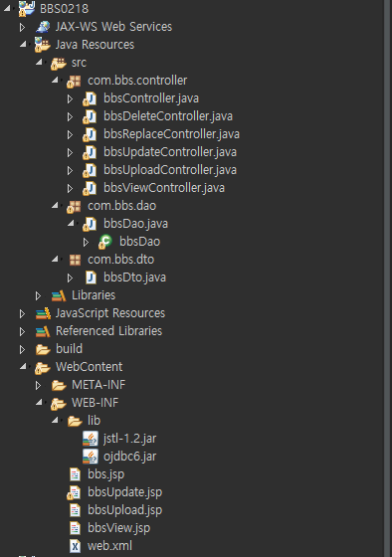This screenshot has height=557, width=392.
Task: Click the Referenced Libraries icon
Action: 43,331
